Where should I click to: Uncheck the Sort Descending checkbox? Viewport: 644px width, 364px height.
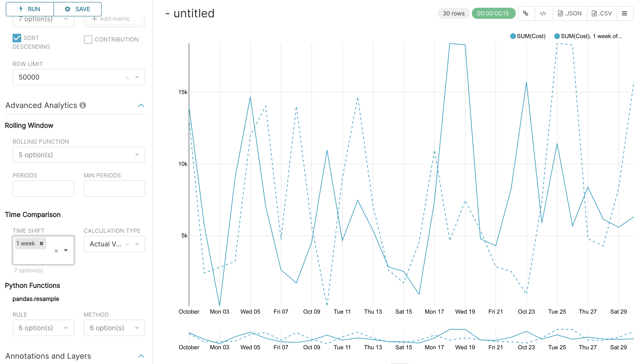pyautogui.click(x=17, y=38)
